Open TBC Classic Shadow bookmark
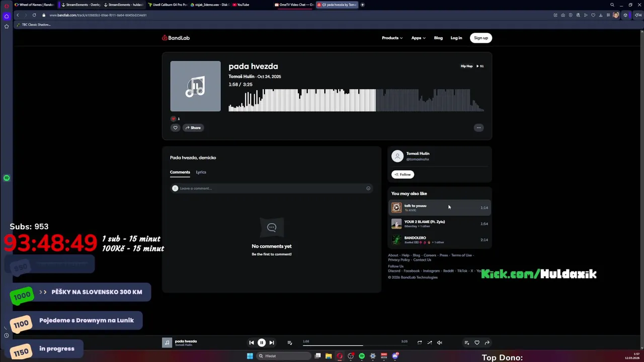Screen dimensions: 644x362 [x=34, y=25]
